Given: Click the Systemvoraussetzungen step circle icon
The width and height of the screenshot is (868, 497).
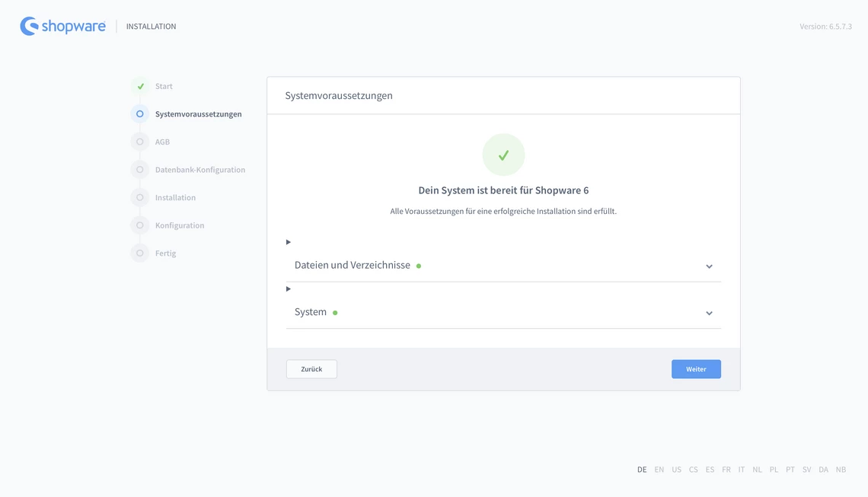Looking at the screenshot, I should 140,114.
